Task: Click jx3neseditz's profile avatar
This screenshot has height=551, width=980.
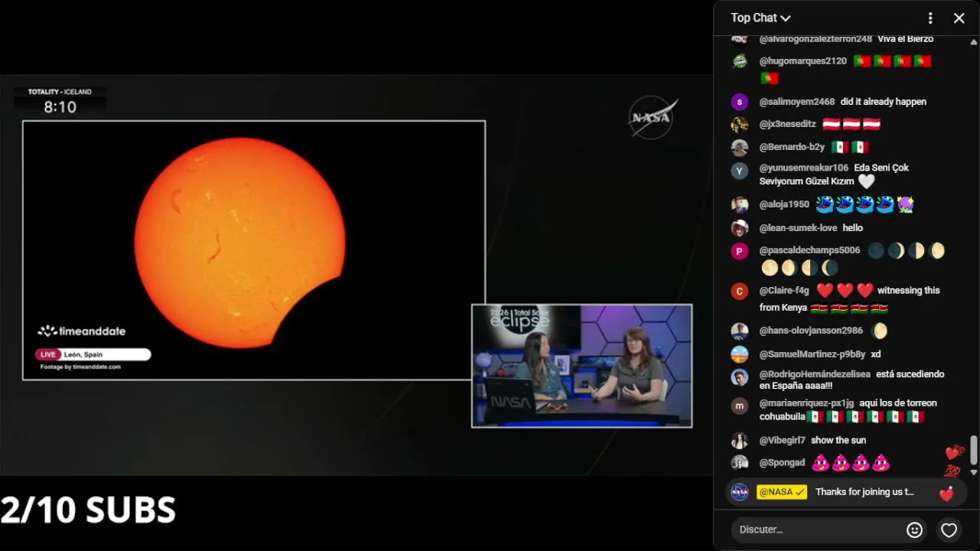Action: [740, 124]
